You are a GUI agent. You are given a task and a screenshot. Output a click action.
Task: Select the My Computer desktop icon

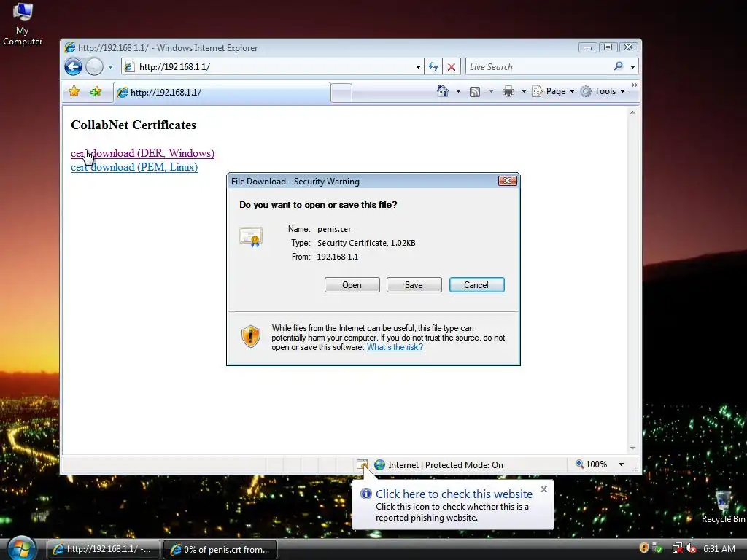point(23,24)
